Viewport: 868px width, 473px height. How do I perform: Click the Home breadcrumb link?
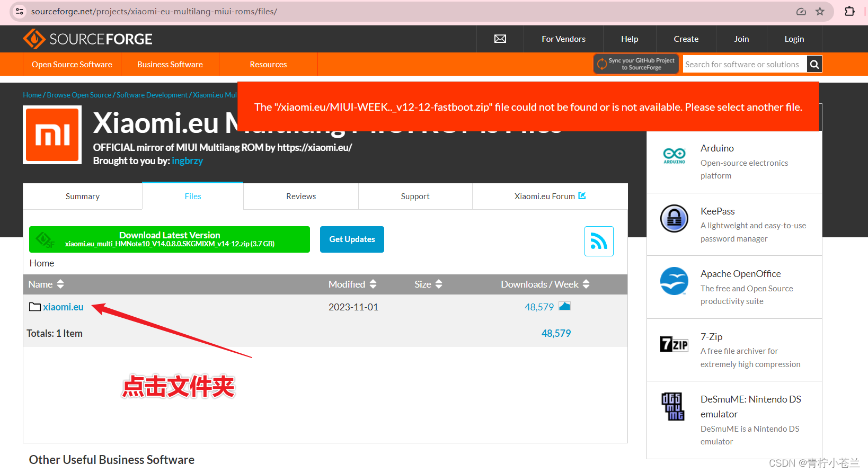pos(32,95)
